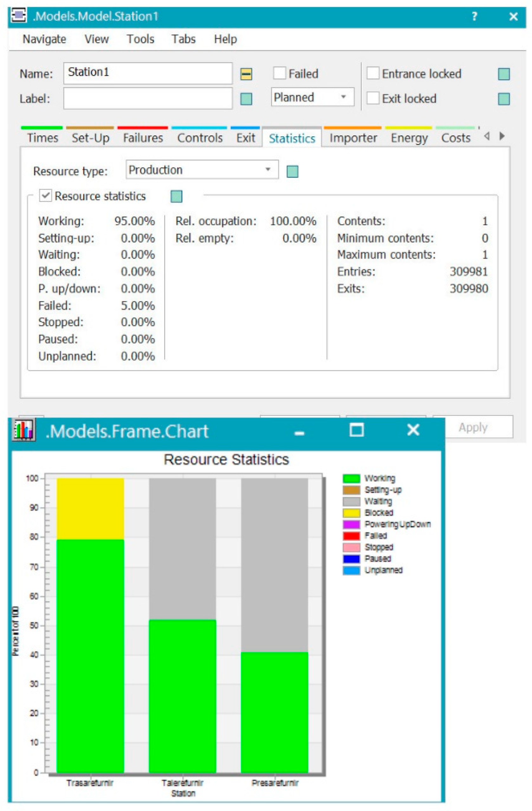Click inheritance square beside Exit locked
532x811 pixels.
(503, 99)
